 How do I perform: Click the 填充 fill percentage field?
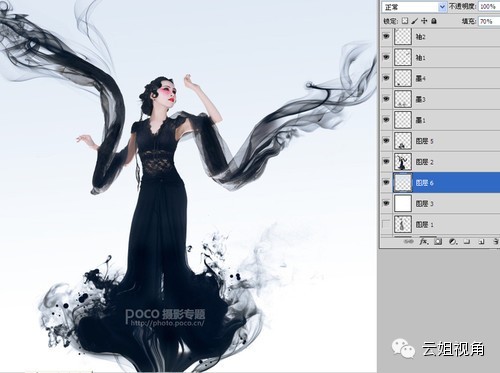pyautogui.click(x=489, y=21)
